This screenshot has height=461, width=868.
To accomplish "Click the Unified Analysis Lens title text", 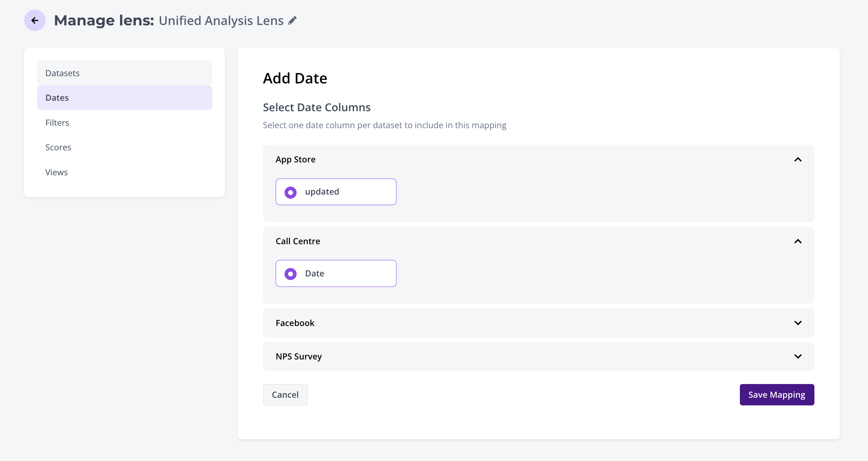I will 221,21.
